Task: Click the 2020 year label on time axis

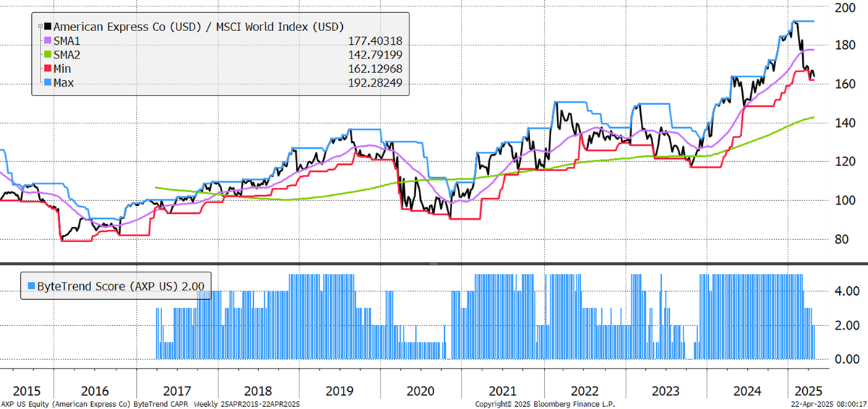Action: [x=421, y=391]
